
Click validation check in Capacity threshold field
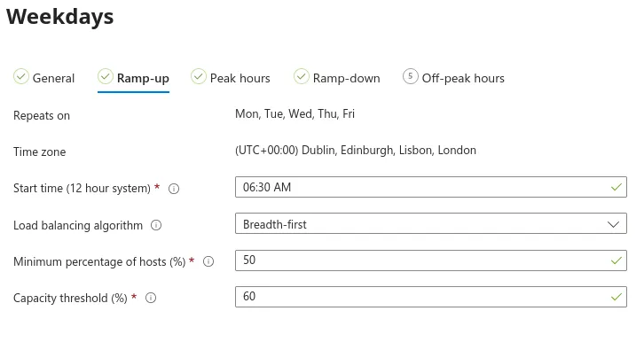click(617, 298)
